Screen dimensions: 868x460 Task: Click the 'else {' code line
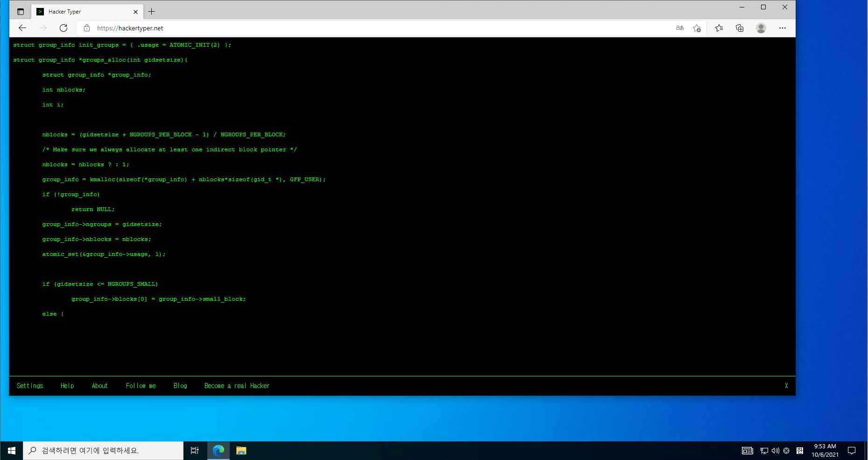pos(53,314)
